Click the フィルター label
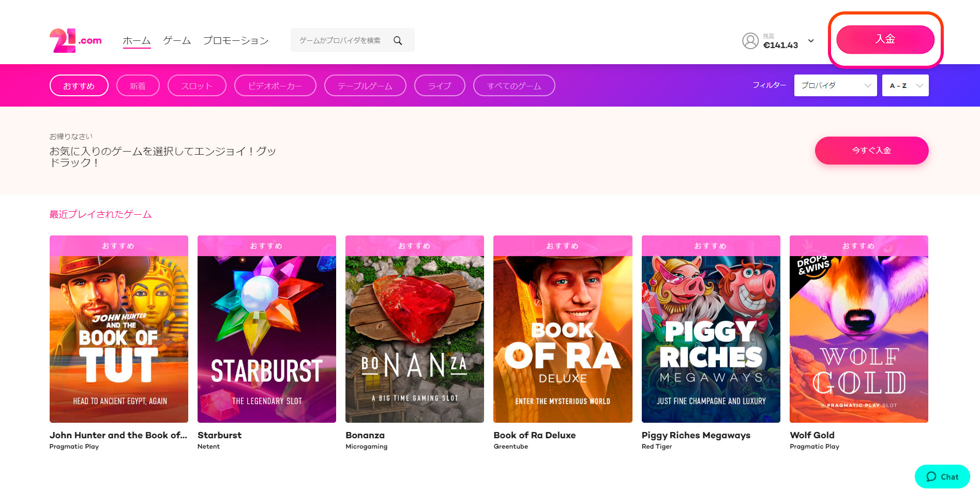Viewport: 980px width, 490px height. click(769, 85)
